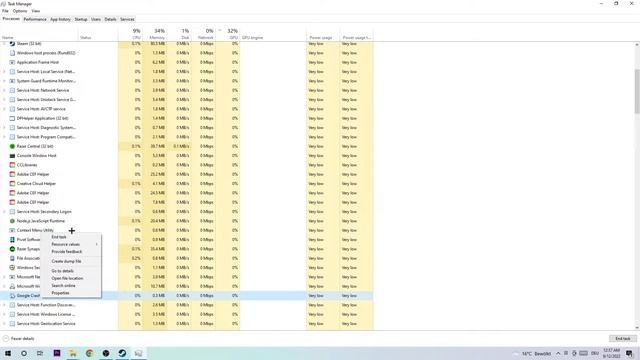
Task: Choose Open file location
Action: [71, 278]
